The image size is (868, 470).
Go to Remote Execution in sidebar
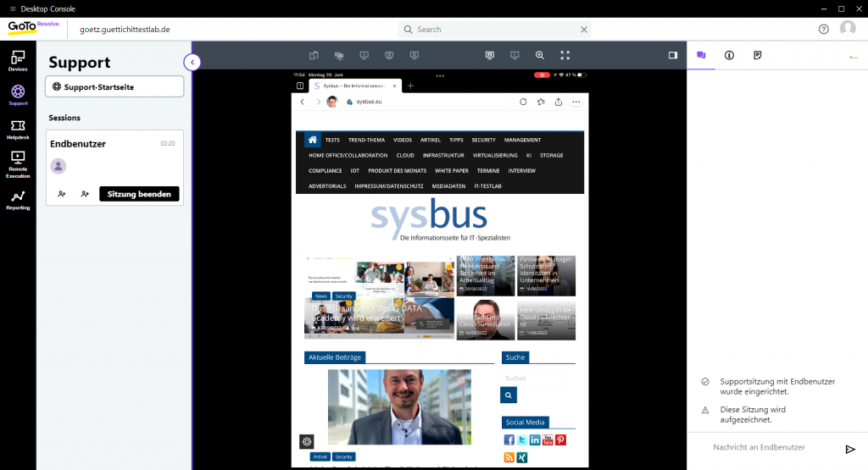click(x=18, y=163)
